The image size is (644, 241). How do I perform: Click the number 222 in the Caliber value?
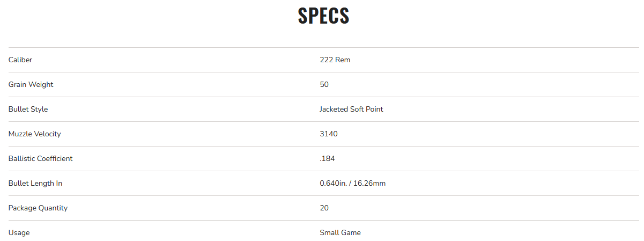pyautogui.click(x=326, y=60)
